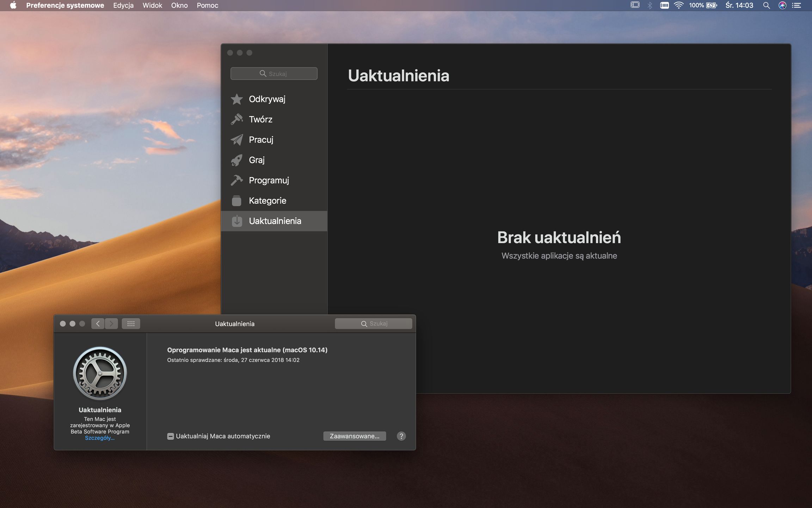Click the App Store Szukaj search field
Image resolution: width=812 pixels, height=508 pixels.
[x=274, y=73]
